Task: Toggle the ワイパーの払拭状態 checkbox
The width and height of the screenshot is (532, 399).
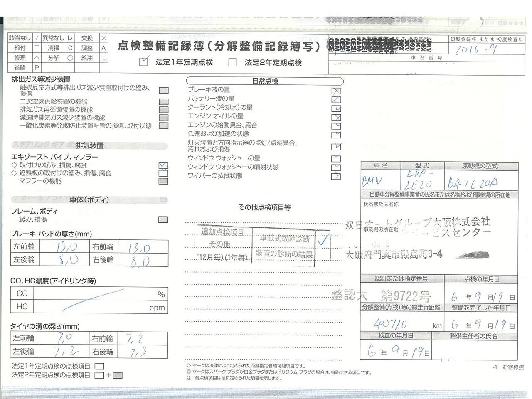Action: click(x=336, y=176)
